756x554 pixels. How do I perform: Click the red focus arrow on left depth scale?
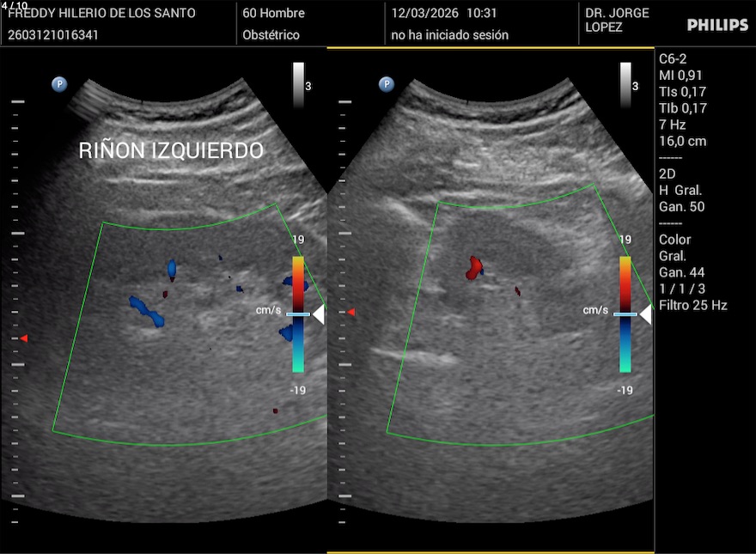24,339
